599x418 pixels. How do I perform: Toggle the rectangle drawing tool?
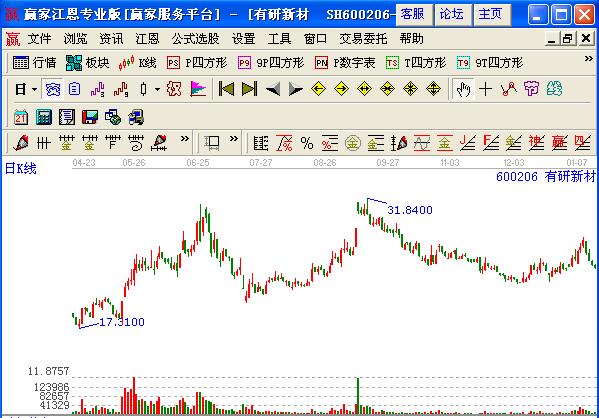pos(211,143)
